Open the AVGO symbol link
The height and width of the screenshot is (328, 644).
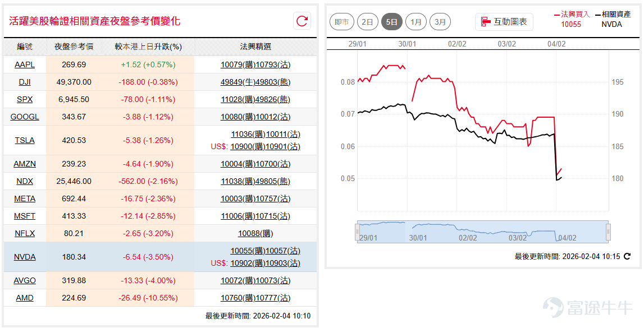[x=25, y=280]
